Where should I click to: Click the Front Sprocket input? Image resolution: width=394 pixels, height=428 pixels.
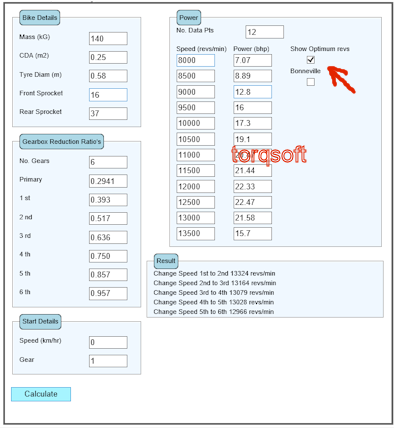point(108,95)
